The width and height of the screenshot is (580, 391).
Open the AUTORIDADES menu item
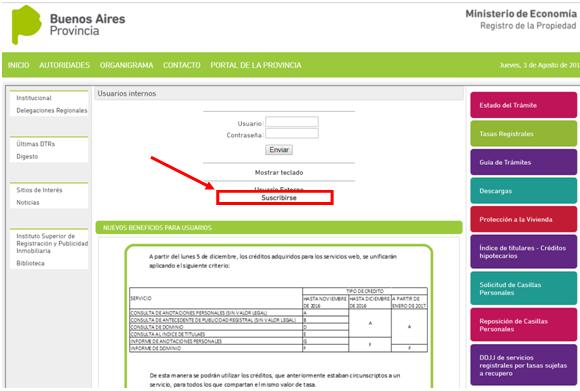[64, 65]
